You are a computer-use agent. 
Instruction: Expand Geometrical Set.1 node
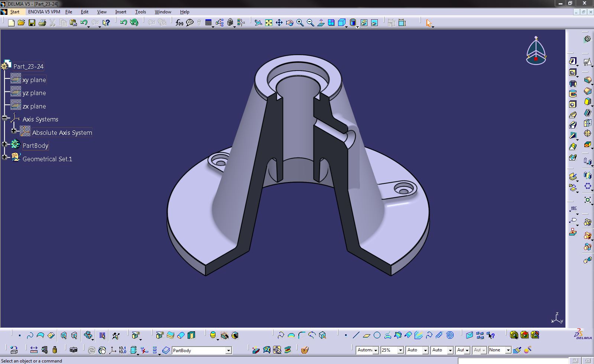(x=4, y=157)
